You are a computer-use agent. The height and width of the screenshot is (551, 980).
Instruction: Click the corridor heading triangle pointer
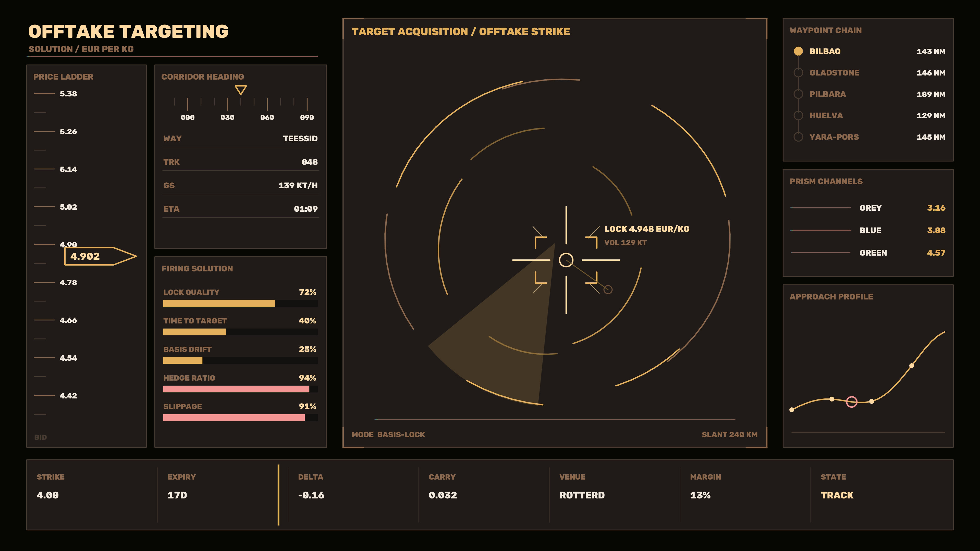pos(240,90)
